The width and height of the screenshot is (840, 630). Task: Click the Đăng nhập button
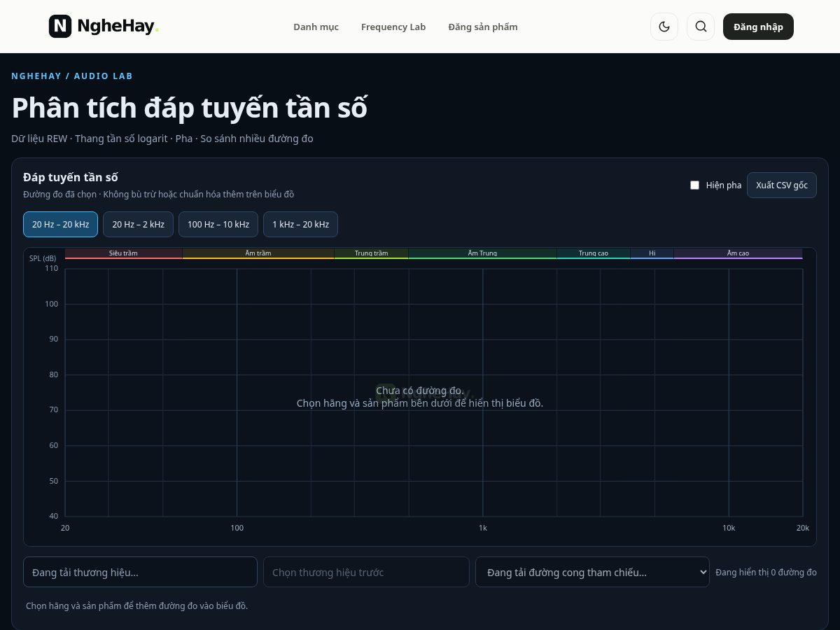coord(758,27)
